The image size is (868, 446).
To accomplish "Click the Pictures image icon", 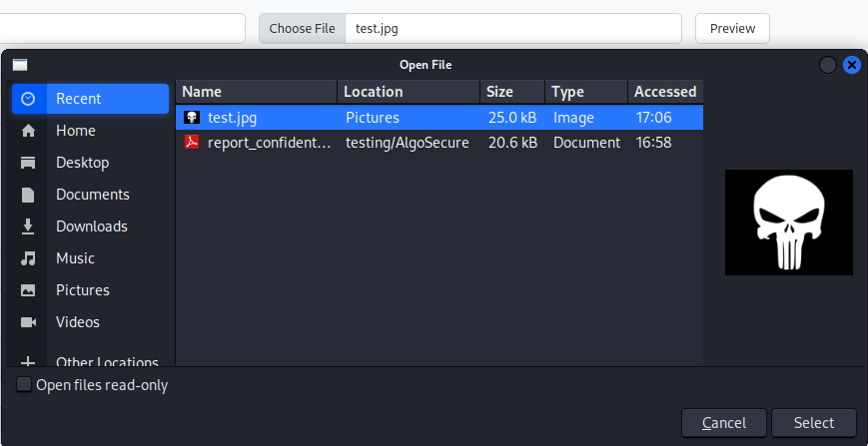I will 28,290.
